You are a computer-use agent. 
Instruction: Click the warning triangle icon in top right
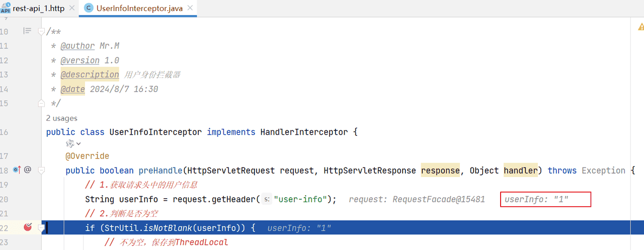[640, 27]
